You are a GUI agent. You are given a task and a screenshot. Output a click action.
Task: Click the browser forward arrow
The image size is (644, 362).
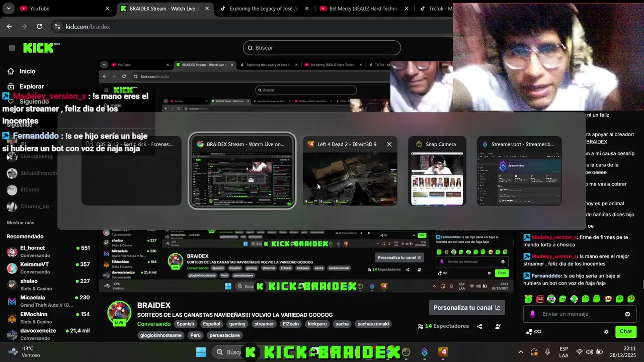tap(24, 27)
